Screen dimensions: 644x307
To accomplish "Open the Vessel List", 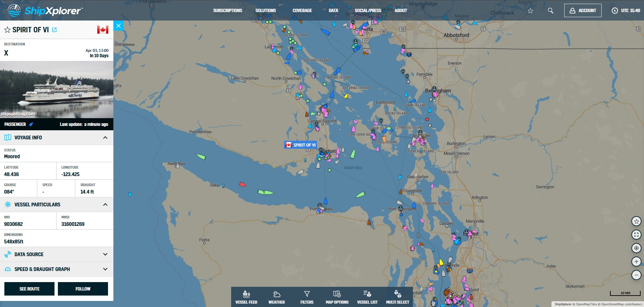I will (367, 297).
